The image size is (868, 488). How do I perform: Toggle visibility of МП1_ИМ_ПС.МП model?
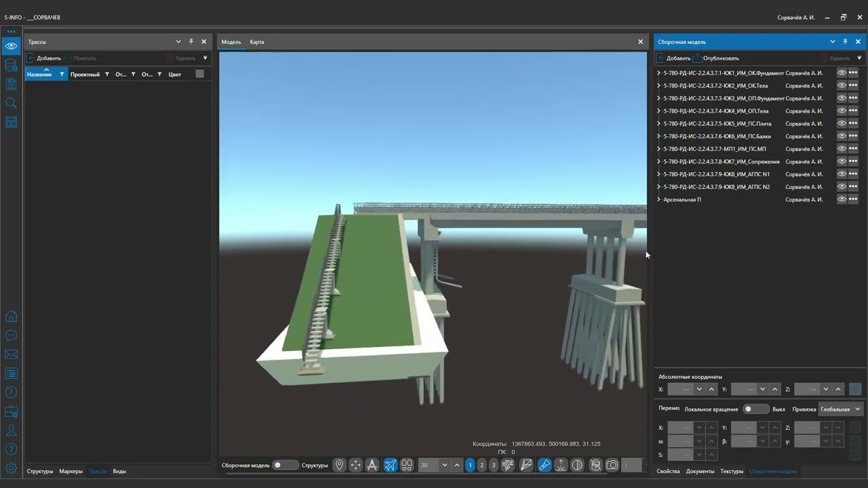(842, 148)
